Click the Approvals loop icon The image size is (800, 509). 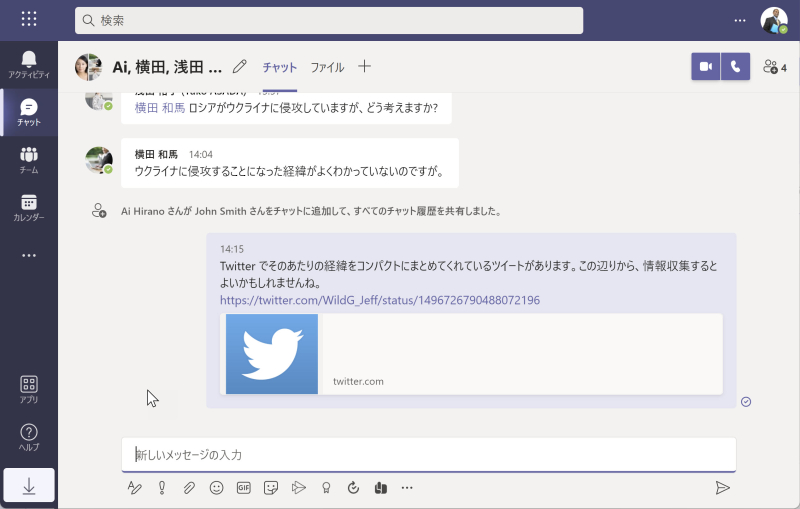pos(353,488)
